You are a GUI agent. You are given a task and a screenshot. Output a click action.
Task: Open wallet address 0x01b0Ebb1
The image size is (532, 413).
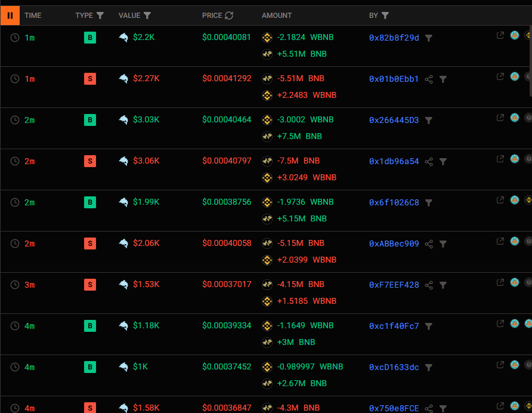point(394,79)
